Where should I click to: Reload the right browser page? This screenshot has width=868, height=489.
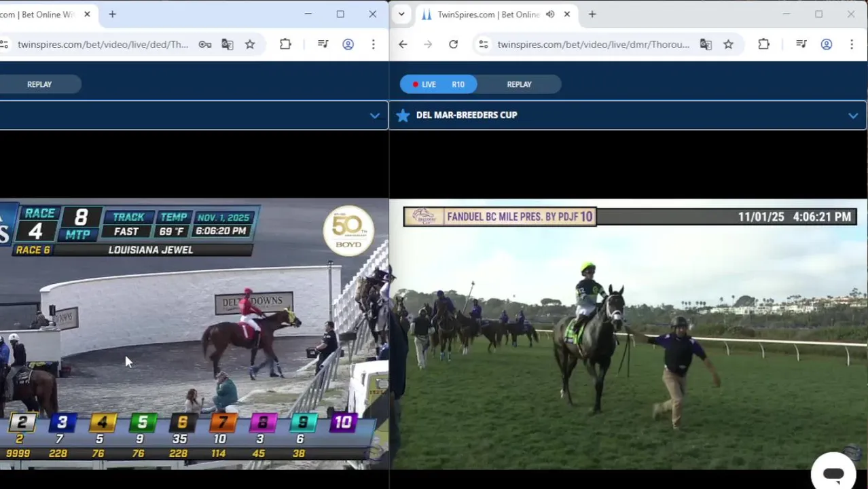pyautogui.click(x=454, y=44)
